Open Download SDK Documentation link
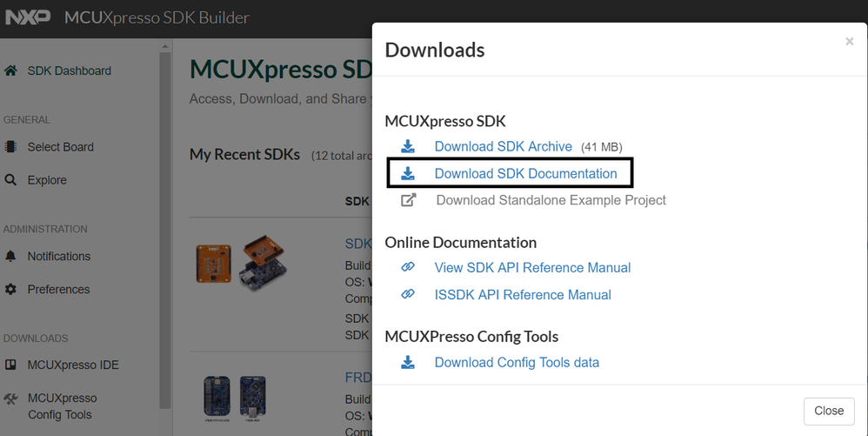This screenshot has height=436, width=868. (525, 173)
